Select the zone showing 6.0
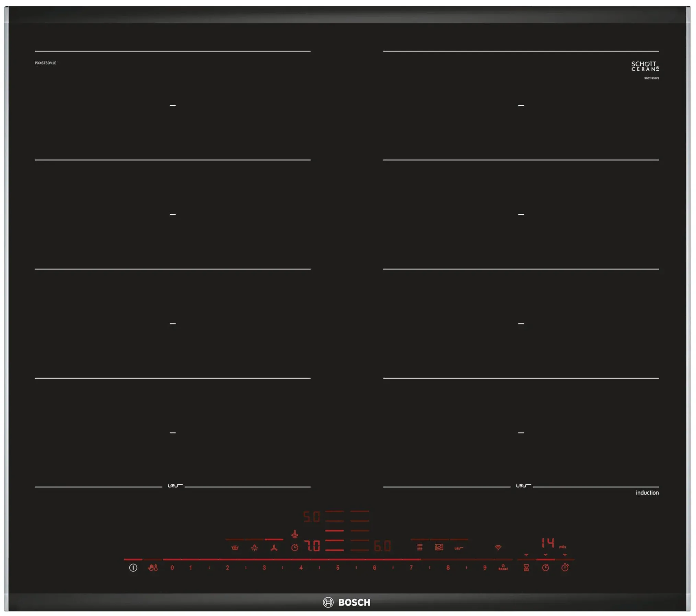Screen dimensions: 696x616 (x=382, y=546)
